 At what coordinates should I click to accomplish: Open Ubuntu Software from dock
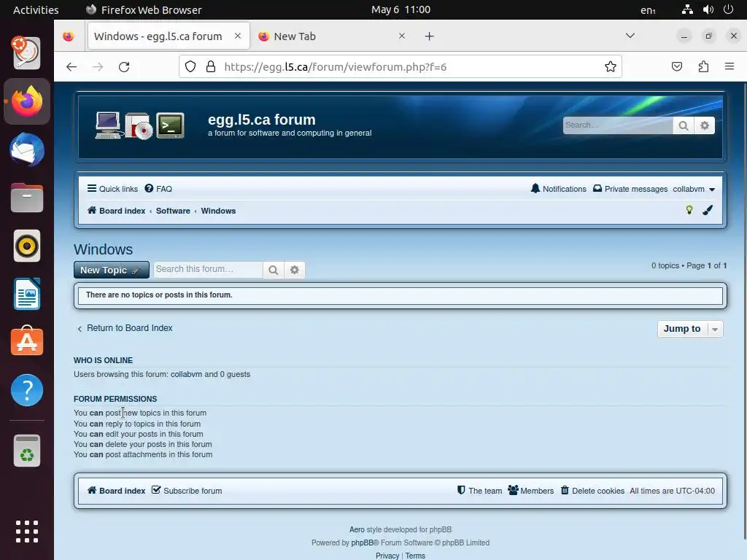coord(27,341)
